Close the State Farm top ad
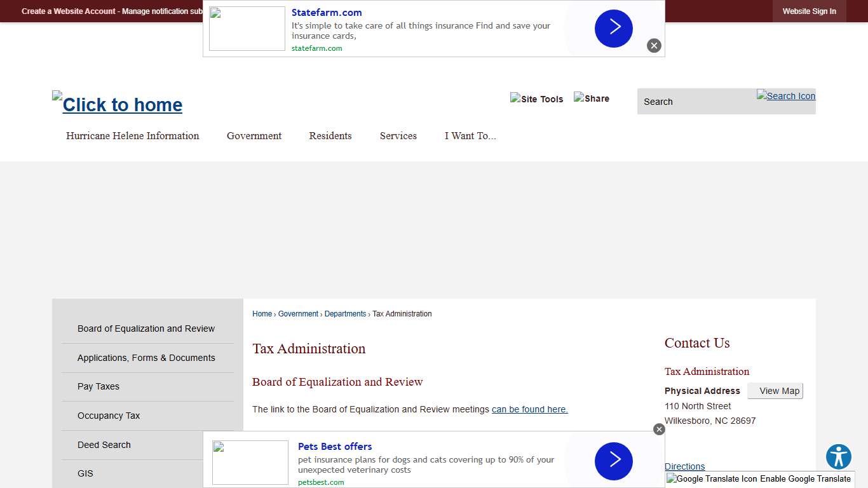 pos(654,46)
